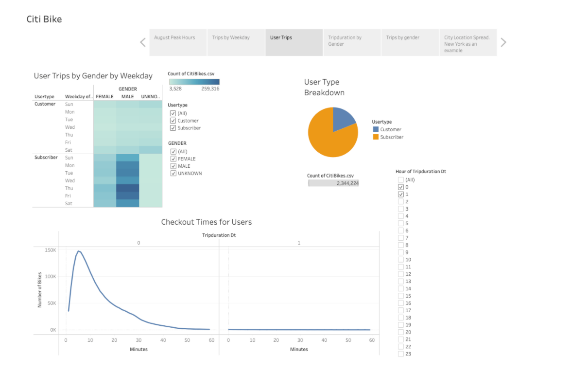Switch to Trips by Weekday tab
The width and height of the screenshot is (588, 373).
(x=236, y=42)
